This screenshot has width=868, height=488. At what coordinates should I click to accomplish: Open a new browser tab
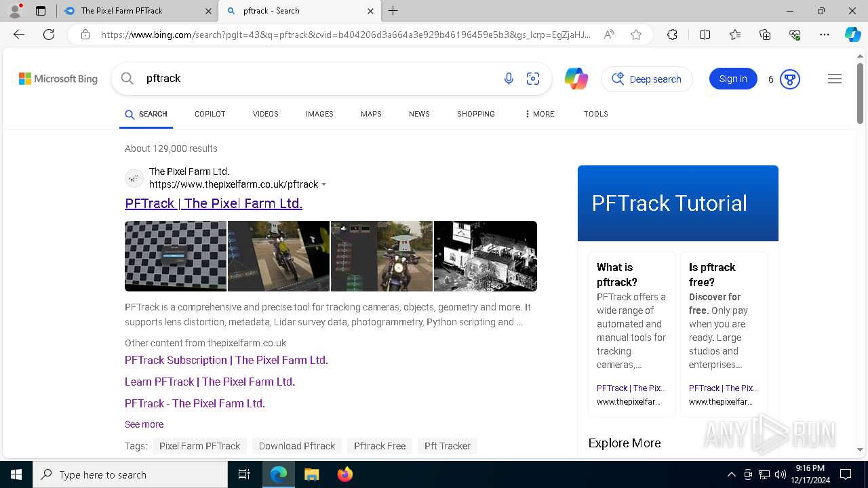pos(393,11)
